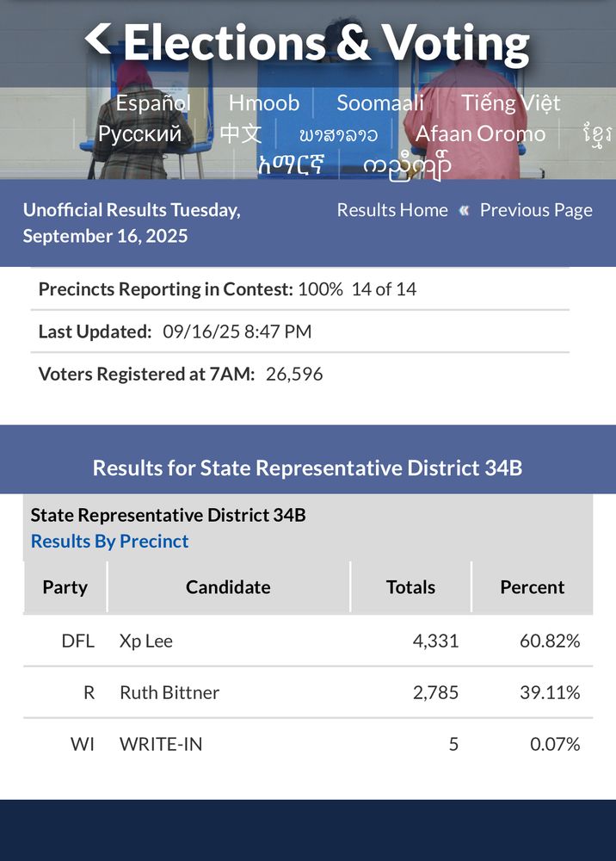Click the Totals column header
This screenshot has width=616, height=861.
pyautogui.click(x=410, y=587)
